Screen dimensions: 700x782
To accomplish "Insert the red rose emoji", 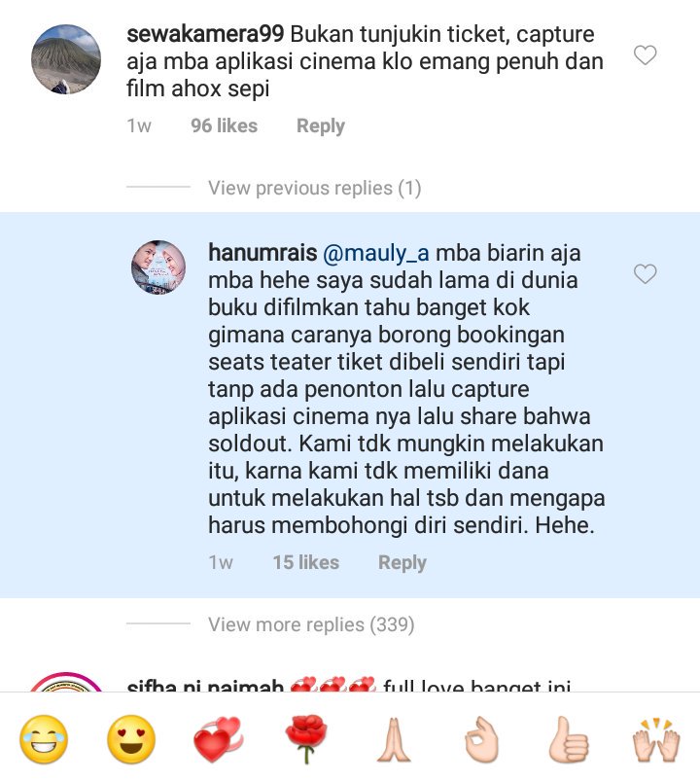I will [x=306, y=739].
